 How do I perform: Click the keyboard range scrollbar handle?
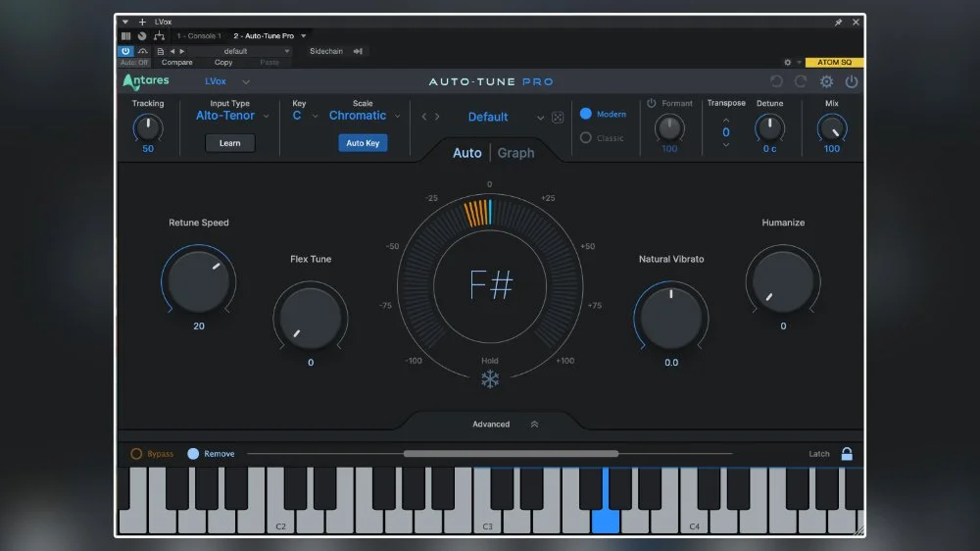(x=511, y=453)
